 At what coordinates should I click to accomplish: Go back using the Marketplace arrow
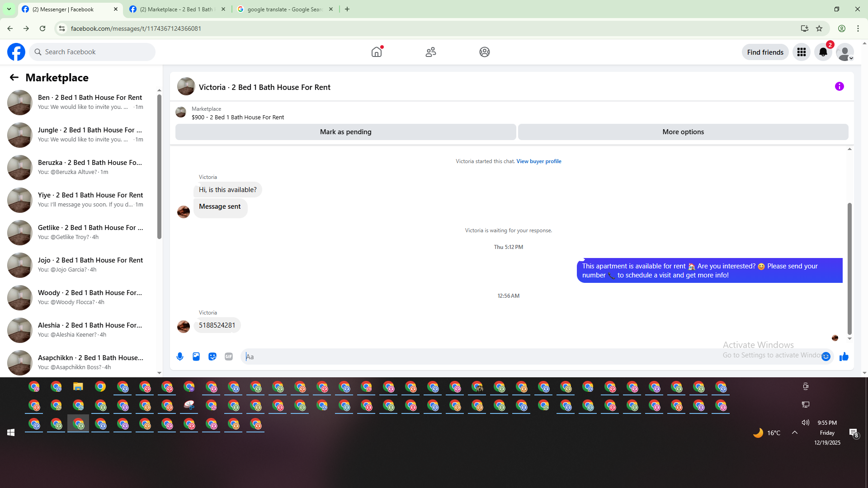coord(14,78)
